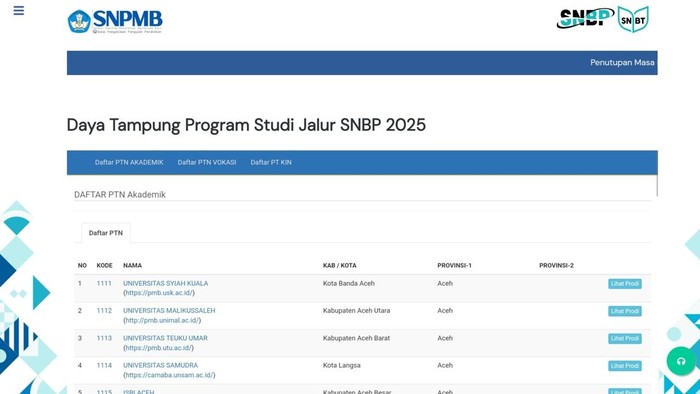Image resolution: width=700 pixels, height=394 pixels.
Task: Click the Kabupaten Aceh Utara cell
Action: point(356,311)
